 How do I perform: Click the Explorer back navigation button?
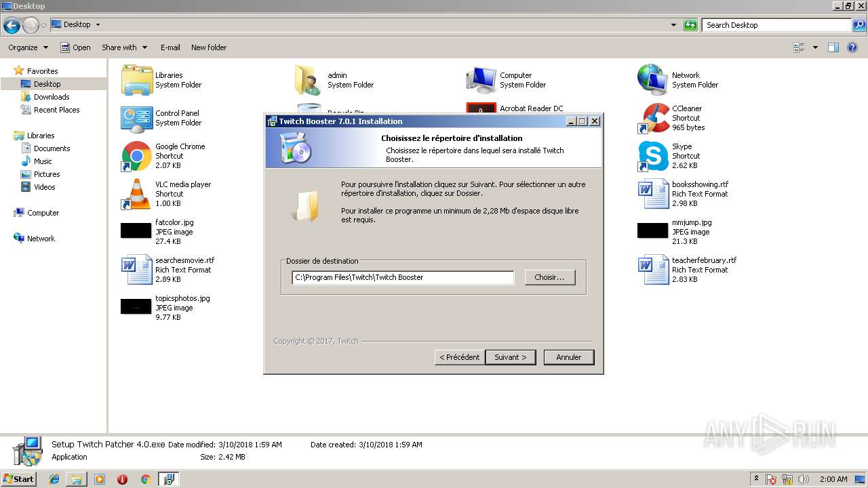(12, 26)
